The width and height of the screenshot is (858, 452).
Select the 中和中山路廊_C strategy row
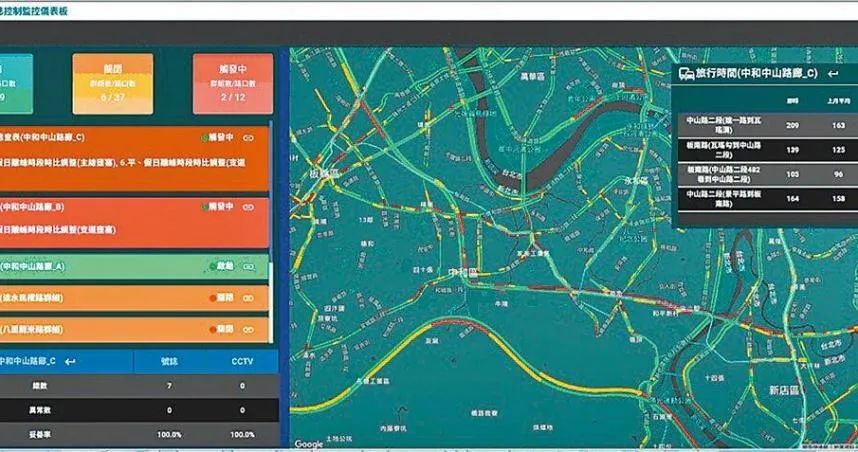click(x=134, y=159)
